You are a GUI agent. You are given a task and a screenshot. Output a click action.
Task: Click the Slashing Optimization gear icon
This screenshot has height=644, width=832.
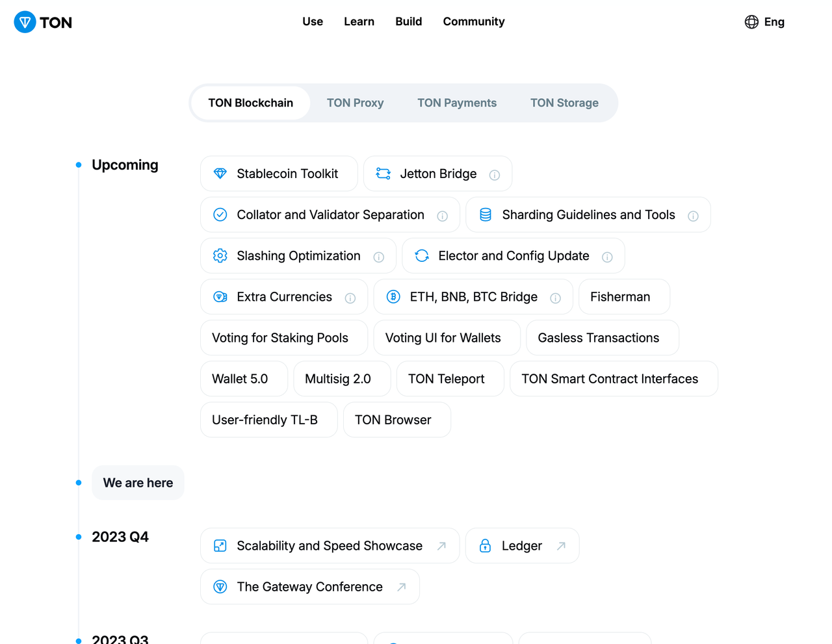[x=220, y=255]
